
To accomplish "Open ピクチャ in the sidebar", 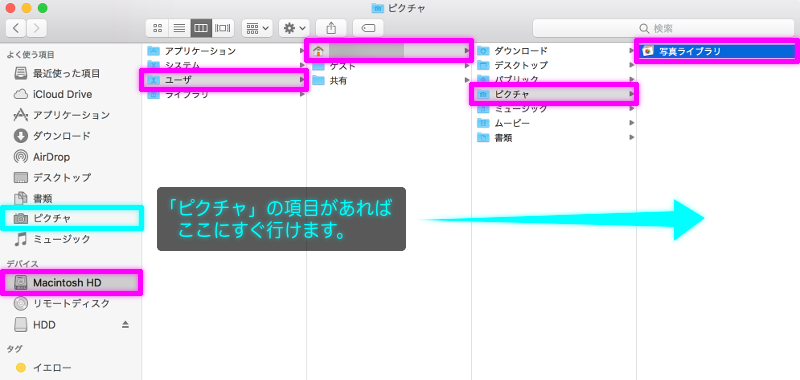I will coord(71,218).
